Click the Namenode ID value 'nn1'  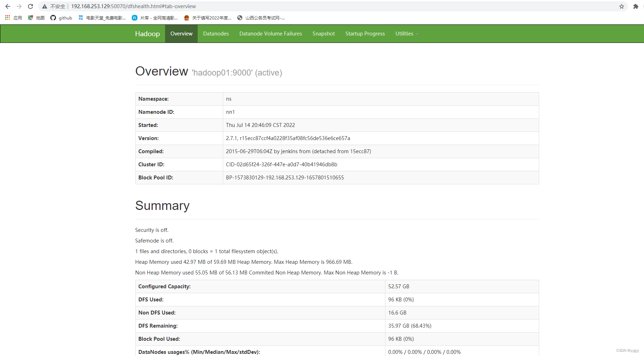(x=230, y=112)
